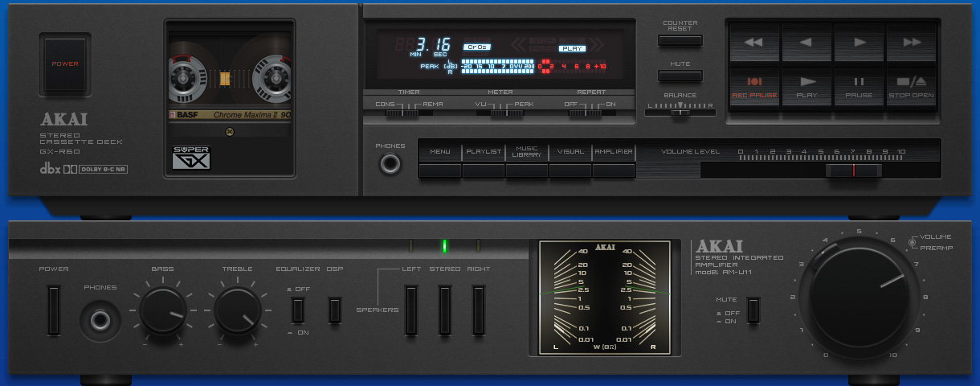Click the Chrome Maxima II 90 cassette label

[252, 116]
